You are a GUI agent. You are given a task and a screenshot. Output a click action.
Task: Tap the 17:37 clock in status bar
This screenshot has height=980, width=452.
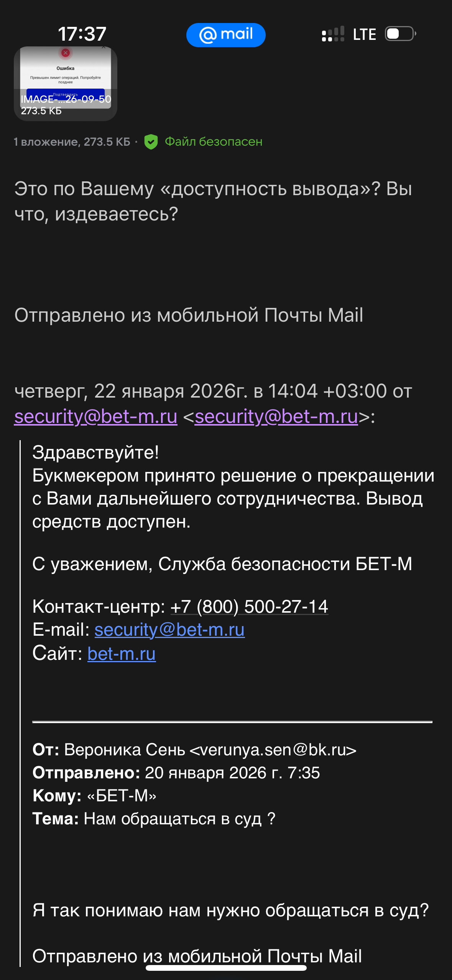pyautogui.click(x=82, y=34)
